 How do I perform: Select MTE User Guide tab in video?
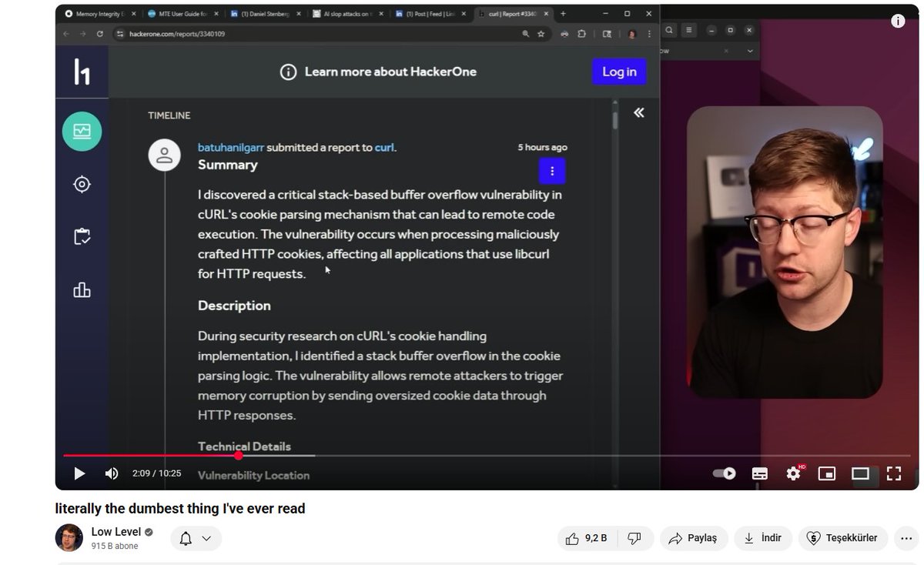(x=182, y=14)
